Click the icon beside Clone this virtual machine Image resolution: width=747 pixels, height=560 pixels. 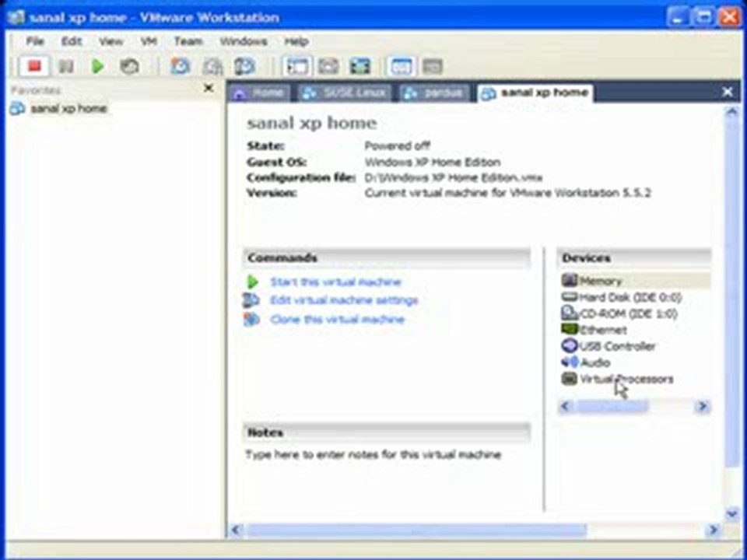click(x=251, y=319)
